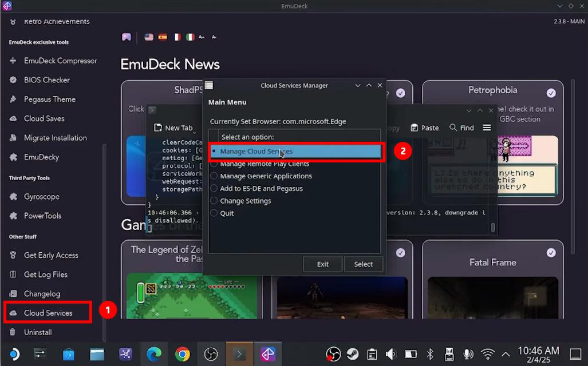Click Find in the Konsole toolbar

[x=461, y=128]
